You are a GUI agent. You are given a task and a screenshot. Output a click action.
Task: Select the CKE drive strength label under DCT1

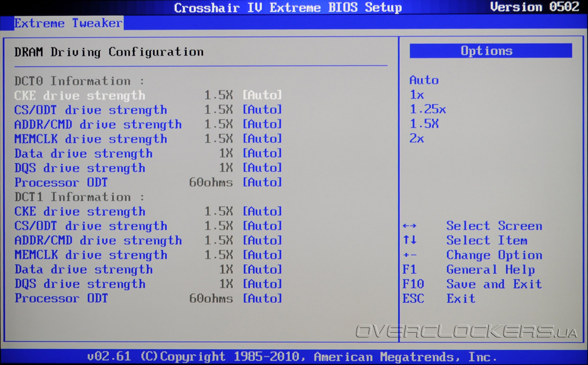[x=80, y=212]
